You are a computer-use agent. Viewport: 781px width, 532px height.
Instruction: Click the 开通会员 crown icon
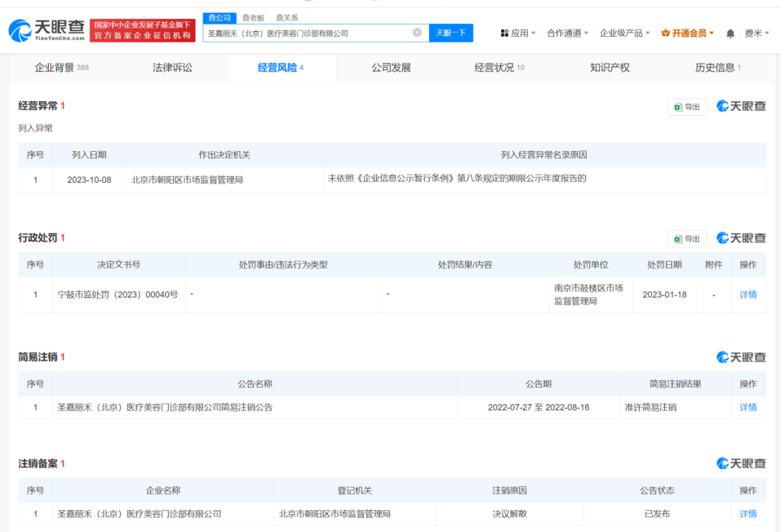(x=665, y=33)
